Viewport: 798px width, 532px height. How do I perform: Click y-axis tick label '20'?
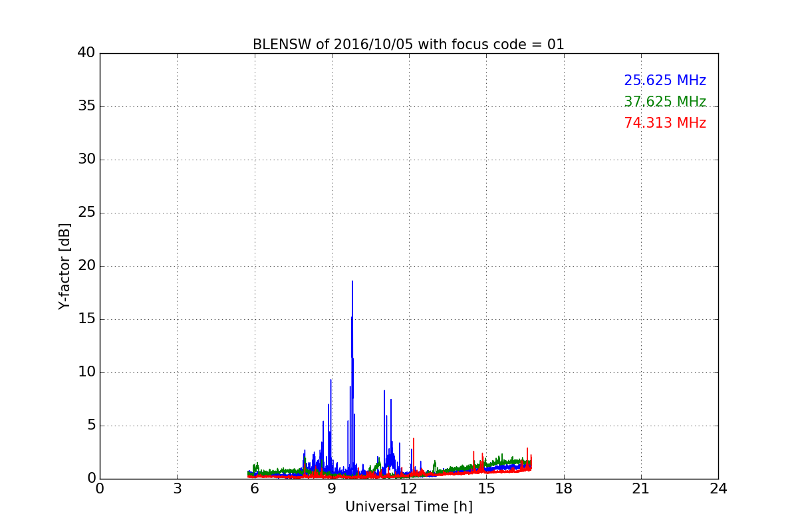coord(86,265)
